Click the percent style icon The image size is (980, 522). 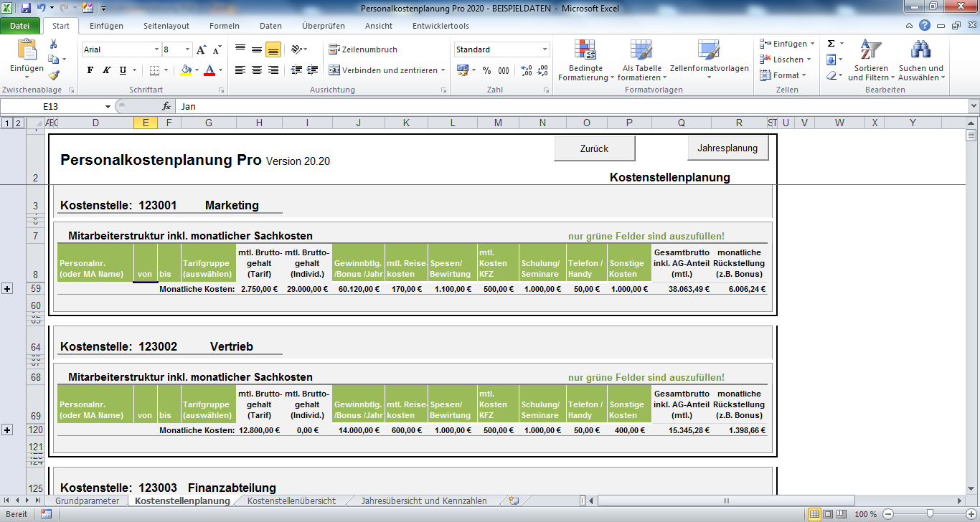pos(486,70)
